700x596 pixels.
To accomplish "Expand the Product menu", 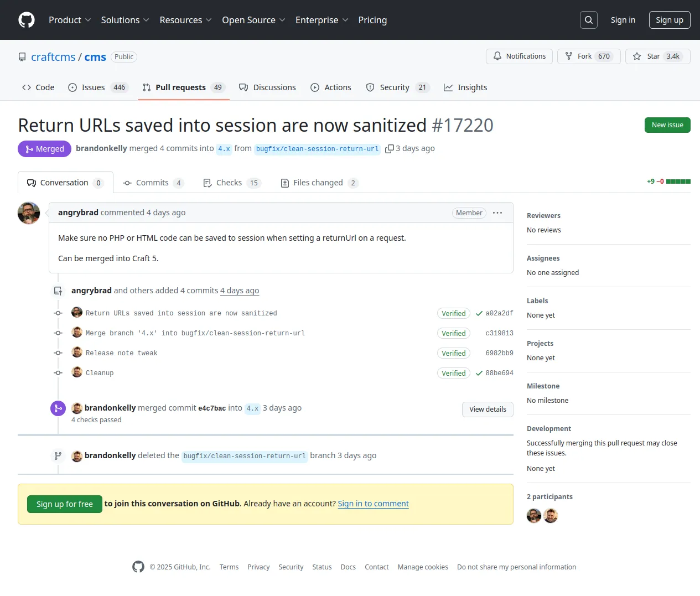I will tap(70, 20).
